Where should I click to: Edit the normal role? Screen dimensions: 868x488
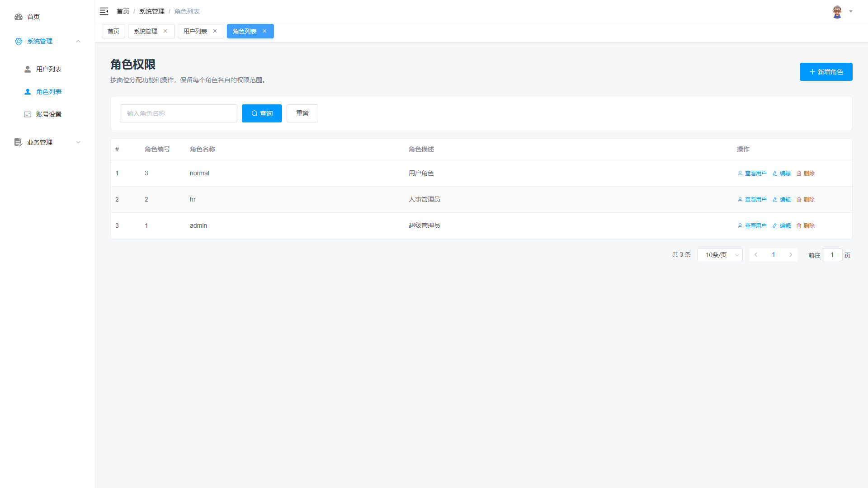pyautogui.click(x=782, y=174)
